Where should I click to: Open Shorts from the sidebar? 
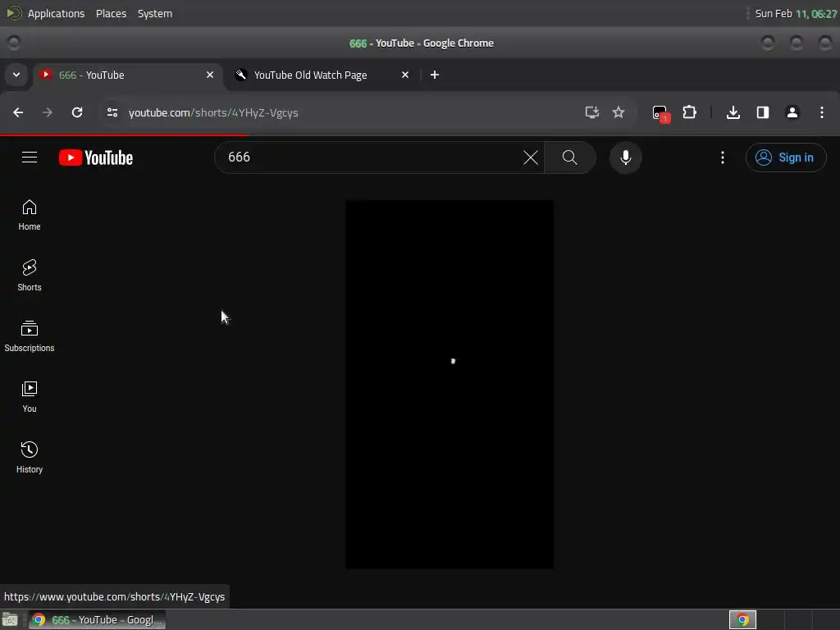pos(29,276)
